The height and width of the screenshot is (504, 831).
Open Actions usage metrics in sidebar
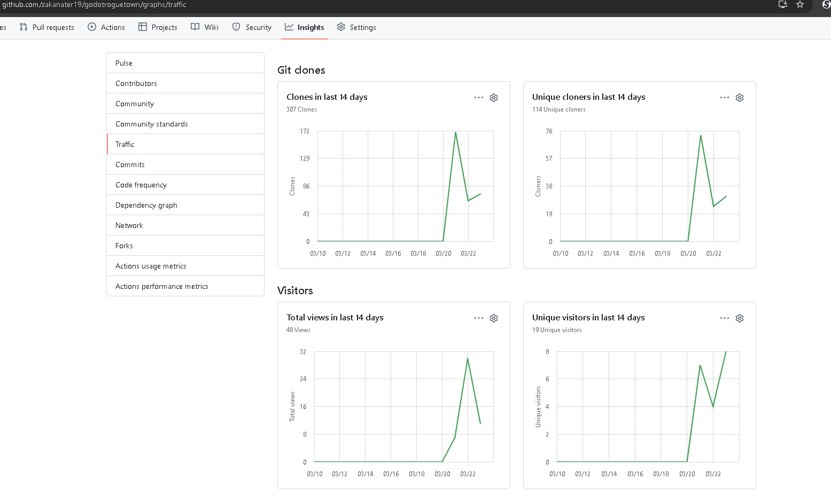click(185, 266)
